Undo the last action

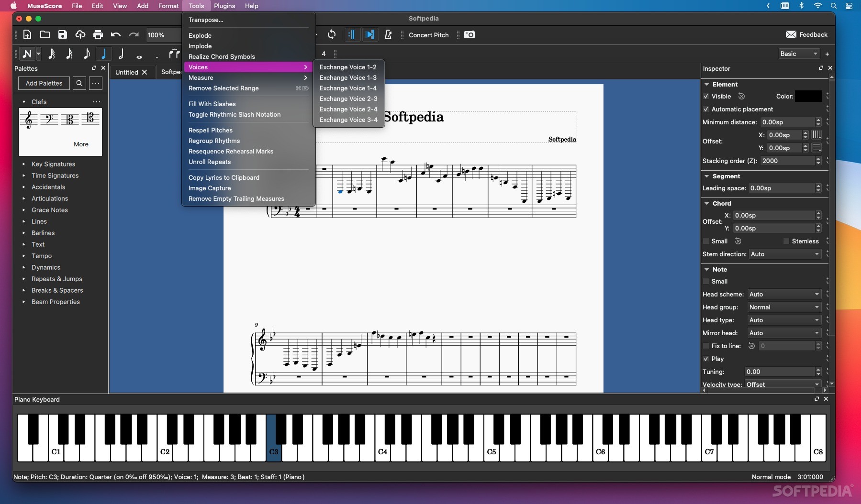[116, 34]
